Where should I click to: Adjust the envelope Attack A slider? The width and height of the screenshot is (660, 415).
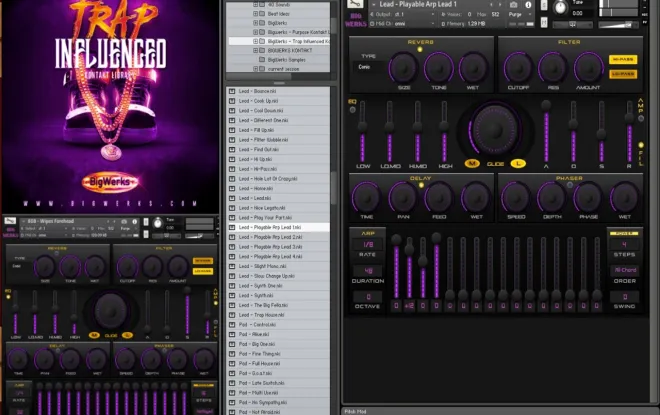point(546,130)
